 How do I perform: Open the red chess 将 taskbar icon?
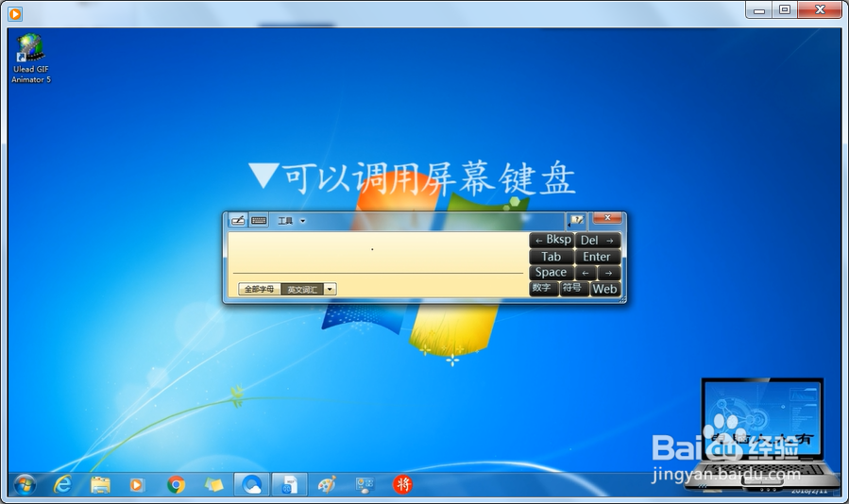click(402, 484)
